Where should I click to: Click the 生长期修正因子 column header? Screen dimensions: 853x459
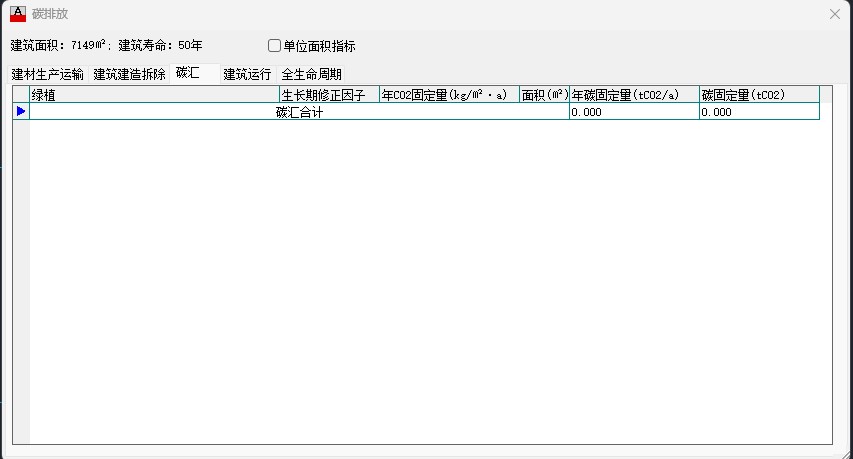[329, 95]
